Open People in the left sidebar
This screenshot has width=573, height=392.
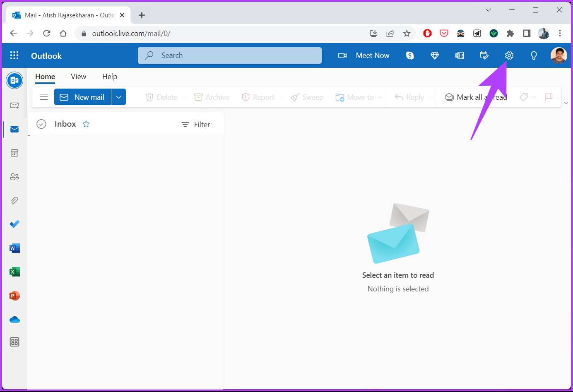coord(14,177)
